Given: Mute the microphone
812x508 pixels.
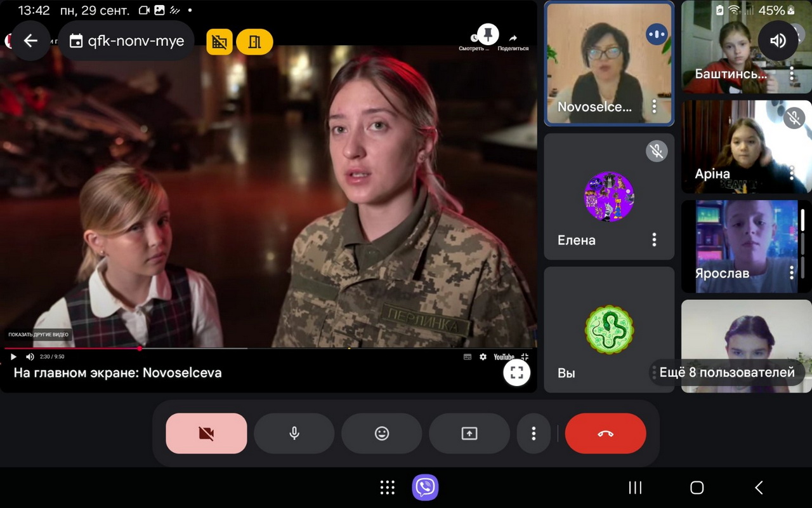Looking at the screenshot, I should pos(294,434).
